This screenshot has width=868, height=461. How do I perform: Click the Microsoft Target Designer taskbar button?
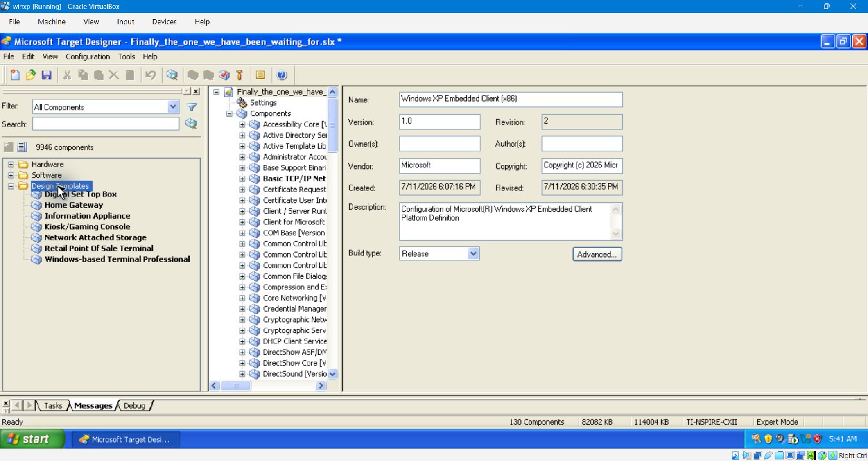(126, 440)
